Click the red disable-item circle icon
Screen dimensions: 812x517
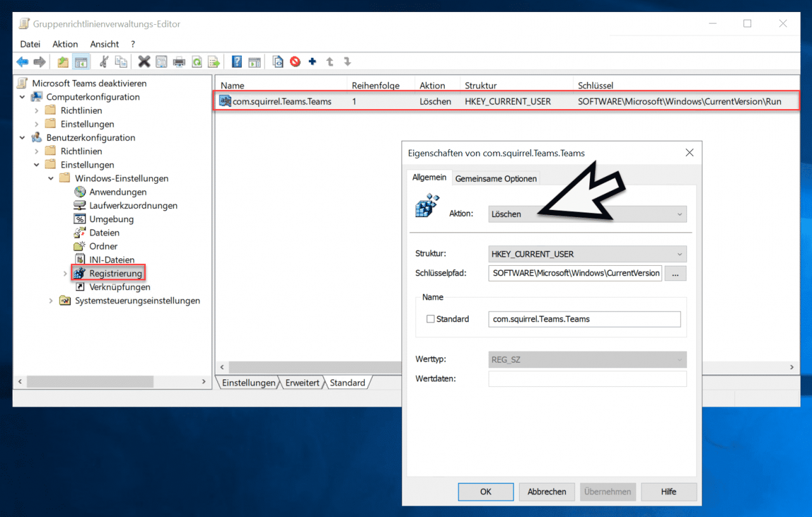tap(295, 62)
